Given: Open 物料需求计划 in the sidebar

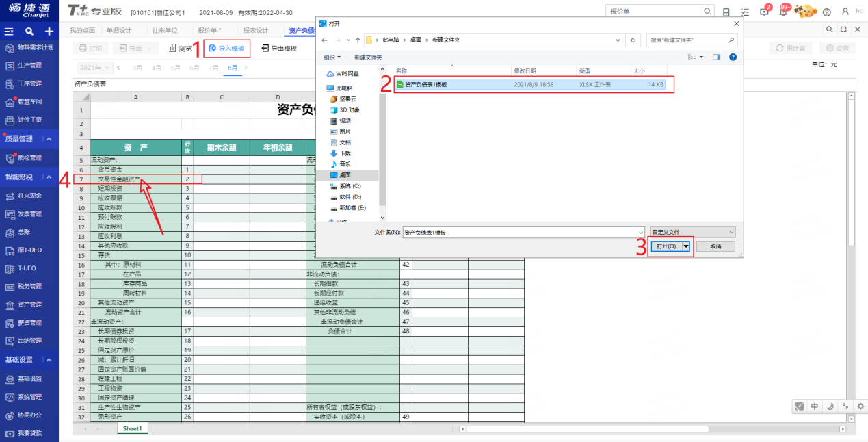Looking at the screenshot, I should (29, 47).
